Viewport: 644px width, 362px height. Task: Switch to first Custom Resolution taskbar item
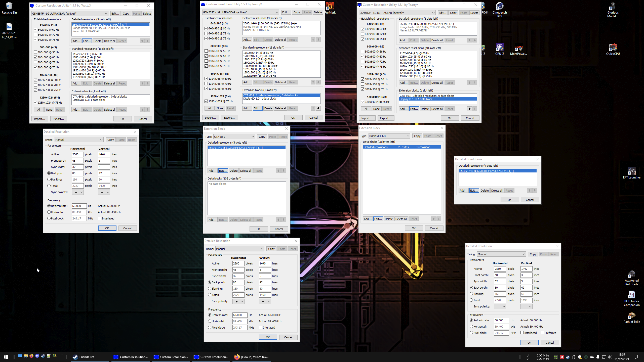coord(131,357)
